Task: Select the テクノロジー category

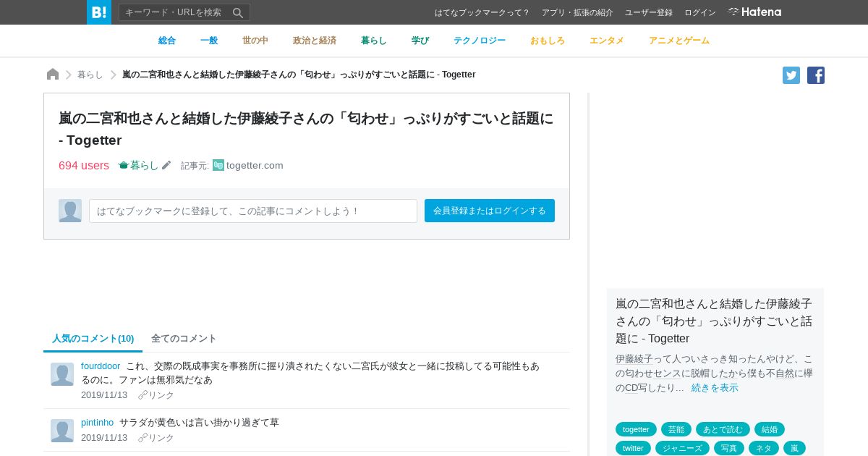Action: (x=480, y=41)
